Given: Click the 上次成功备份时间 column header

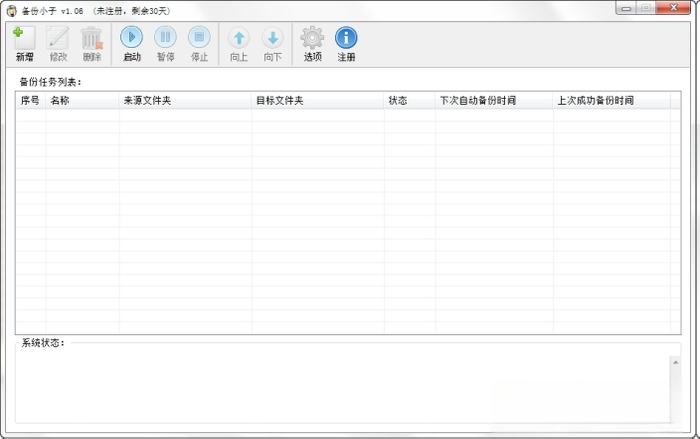Looking at the screenshot, I should pyautogui.click(x=612, y=100).
